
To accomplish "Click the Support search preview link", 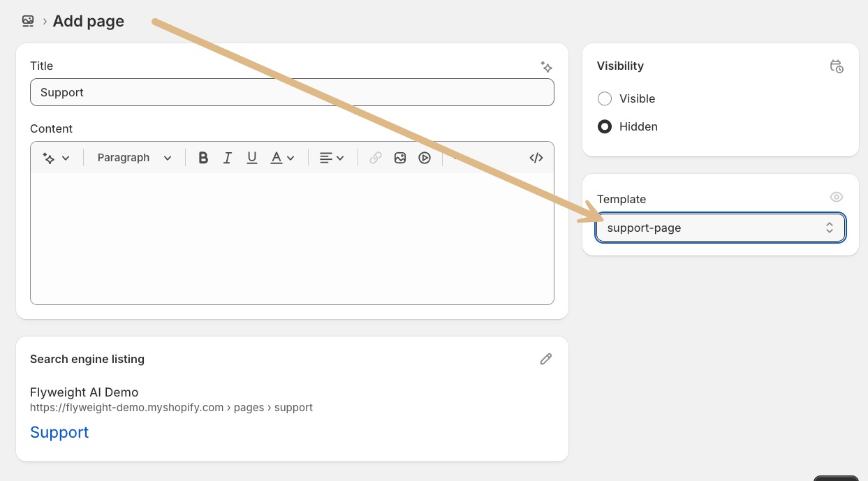I will [x=59, y=432].
